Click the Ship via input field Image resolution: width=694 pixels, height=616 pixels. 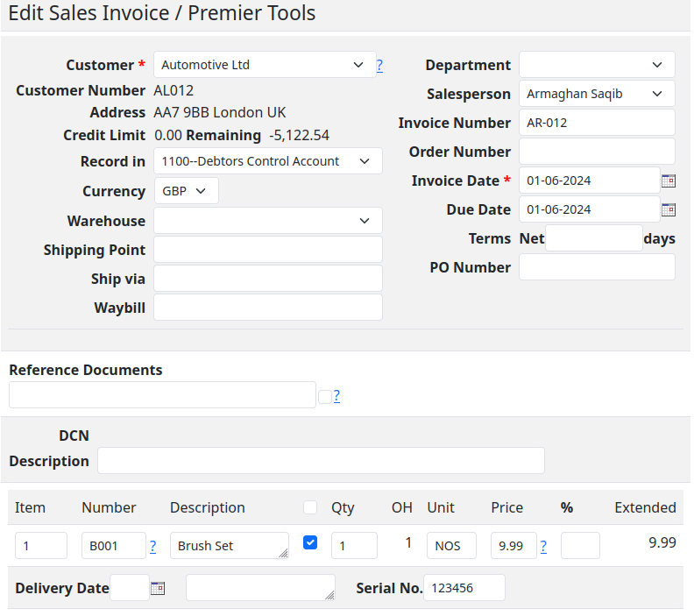pyautogui.click(x=268, y=279)
